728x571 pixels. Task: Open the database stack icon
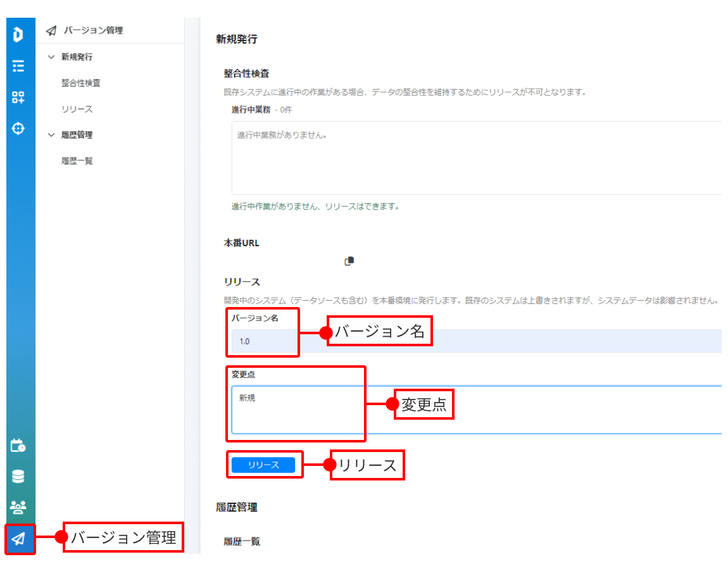click(18, 477)
